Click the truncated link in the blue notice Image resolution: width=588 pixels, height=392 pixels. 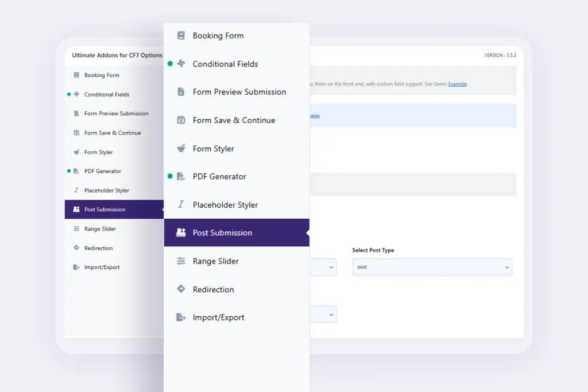pos(315,116)
